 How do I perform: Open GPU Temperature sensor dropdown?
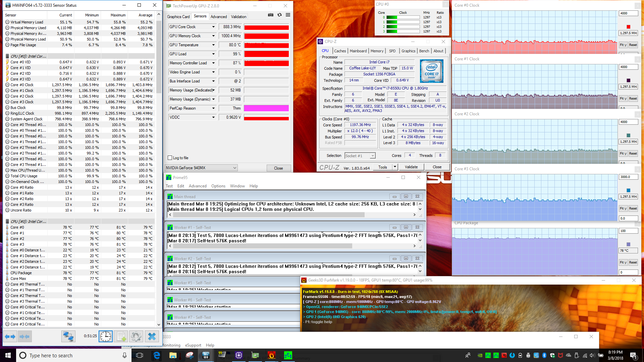coord(213,45)
